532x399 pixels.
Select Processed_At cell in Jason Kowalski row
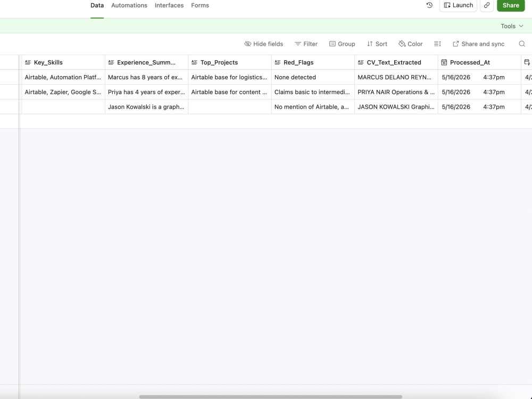[x=479, y=107]
